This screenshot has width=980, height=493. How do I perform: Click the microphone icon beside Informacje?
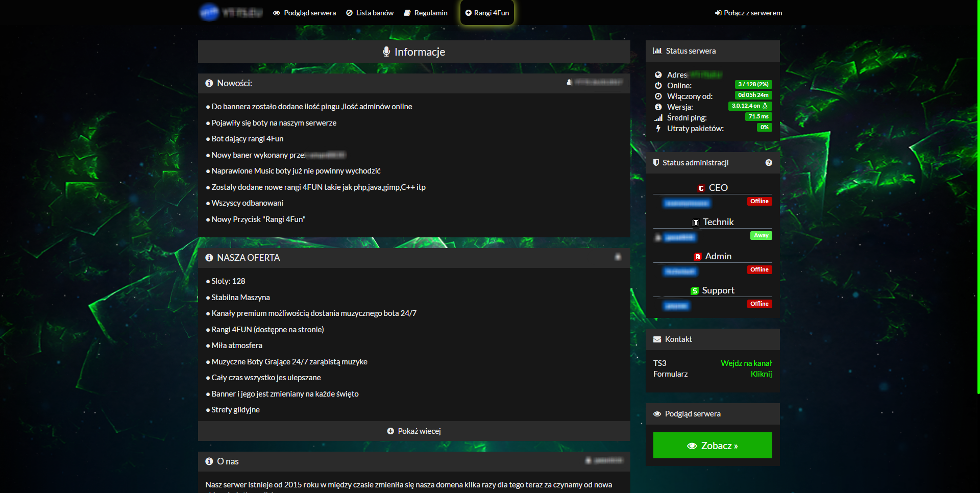pos(386,52)
